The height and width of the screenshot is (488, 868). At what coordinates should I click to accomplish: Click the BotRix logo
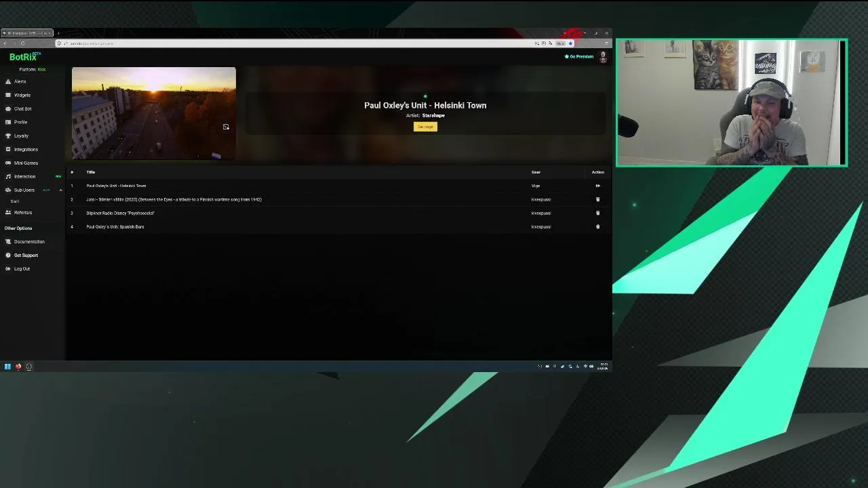[25, 57]
